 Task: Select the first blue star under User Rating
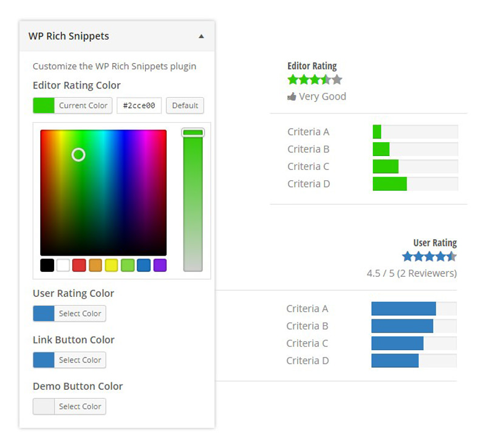point(408,256)
